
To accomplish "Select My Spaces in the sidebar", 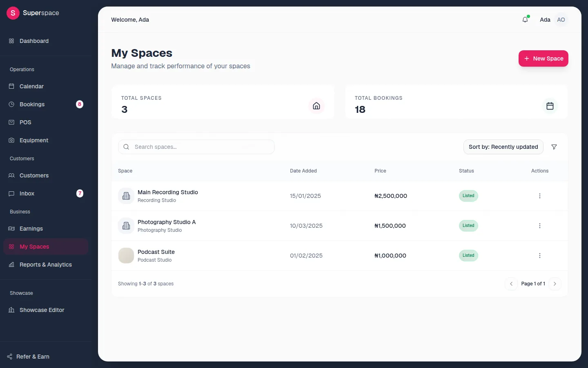I will pyautogui.click(x=46, y=247).
